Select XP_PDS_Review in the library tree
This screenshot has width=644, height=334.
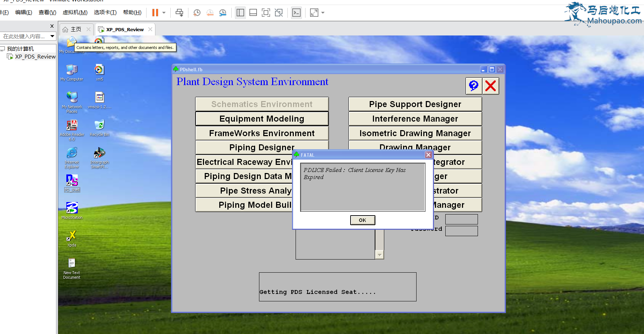(x=35, y=57)
